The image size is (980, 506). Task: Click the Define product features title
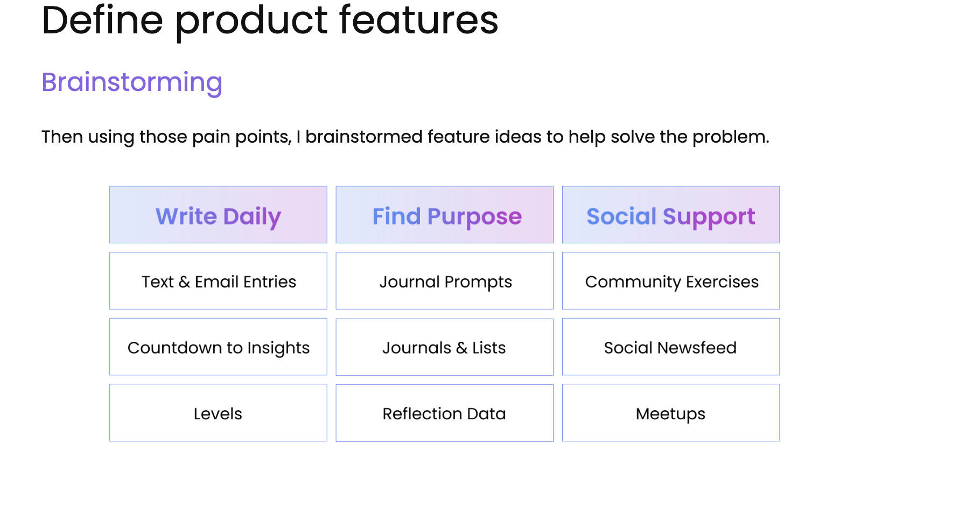[x=270, y=20]
